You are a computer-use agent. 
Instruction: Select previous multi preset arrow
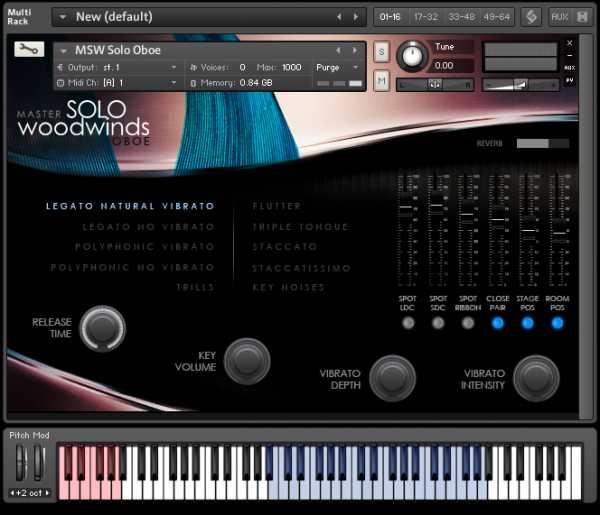point(339,17)
